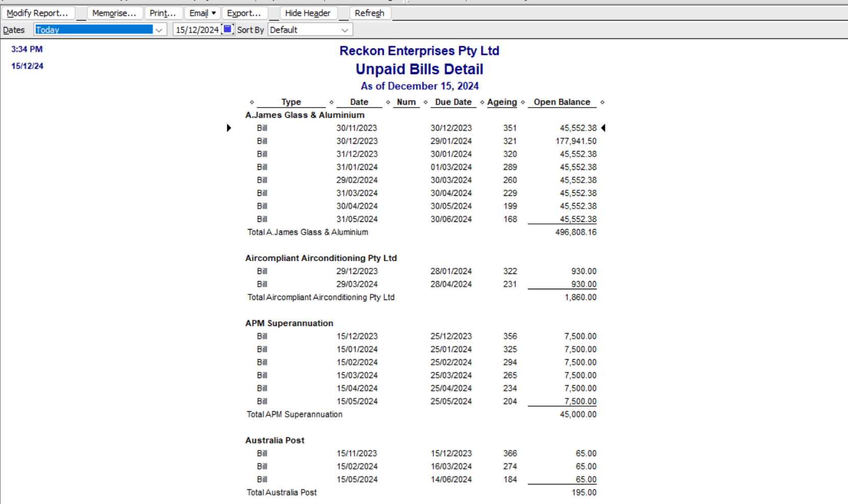This screenshot has width=848, height=504.
Task: Open the Dates range dropdown
Action: point(159,30)
